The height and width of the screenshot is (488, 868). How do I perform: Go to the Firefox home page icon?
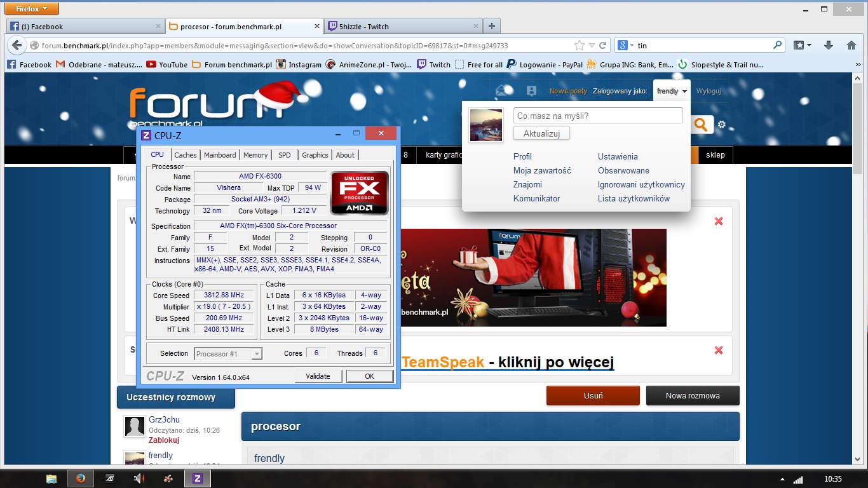point(851,45)
